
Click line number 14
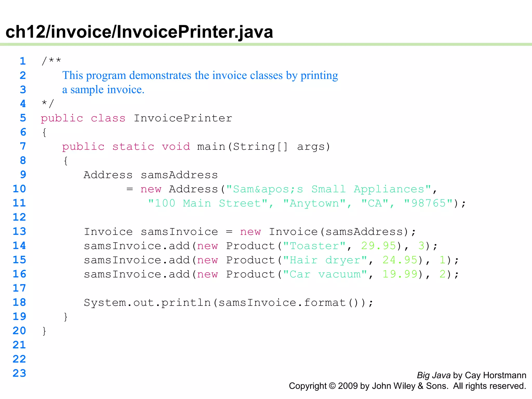coord(19,246)
